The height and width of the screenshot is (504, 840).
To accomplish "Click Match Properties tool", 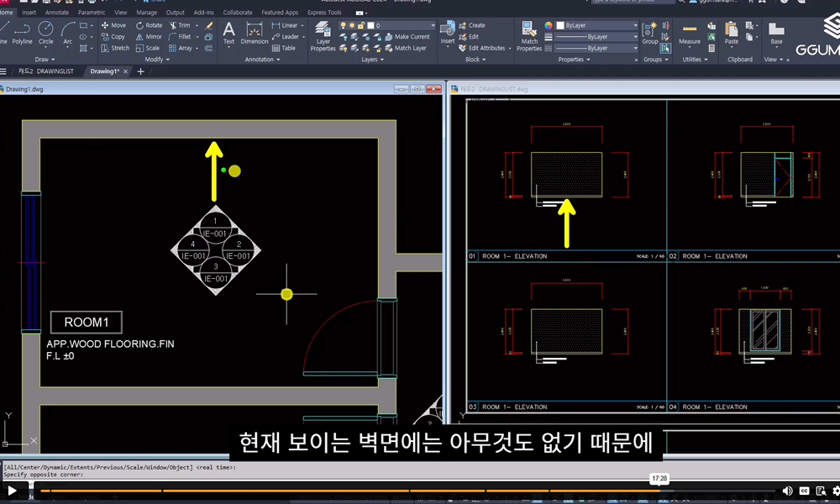I will [529, 36].
